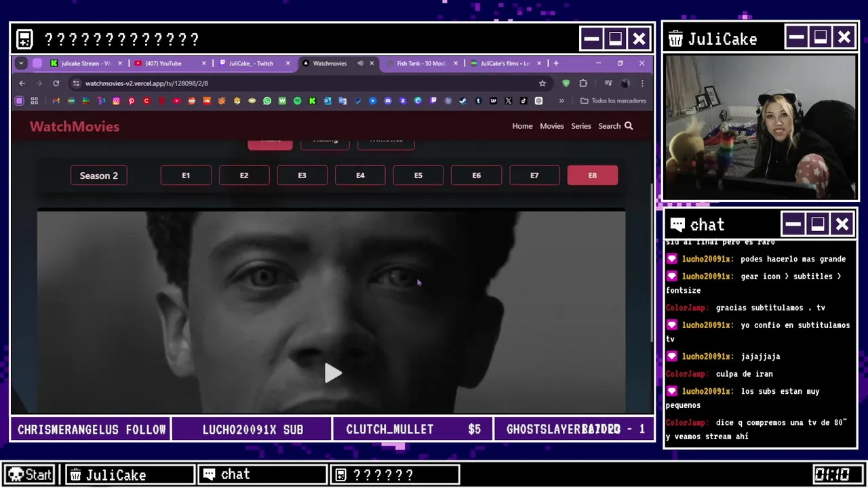Open the X (Twitter) bookmark icon
This screenshot has height=488, width=868.
pos(508,101)
